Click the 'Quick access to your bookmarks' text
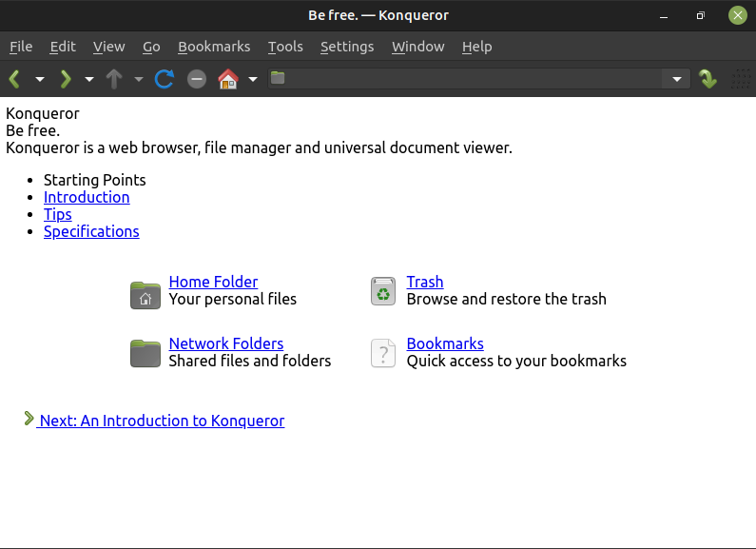 click(516, 361)
